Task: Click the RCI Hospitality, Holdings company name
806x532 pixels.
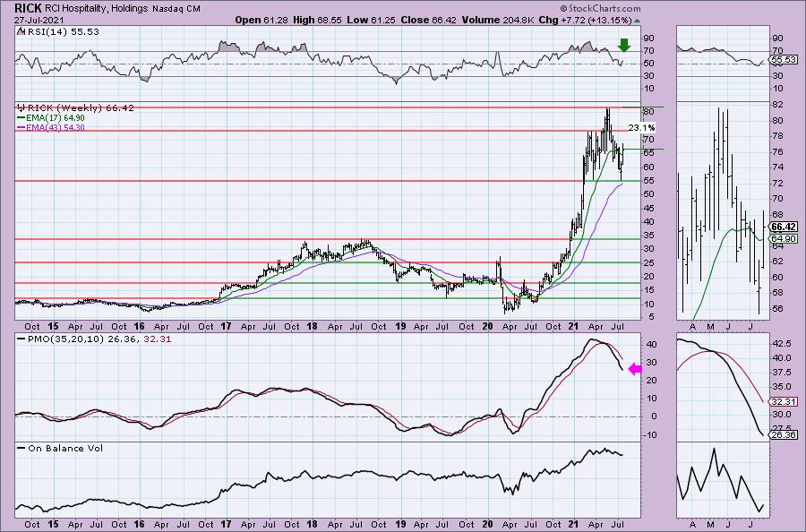Action: click(x=98, y=9)
